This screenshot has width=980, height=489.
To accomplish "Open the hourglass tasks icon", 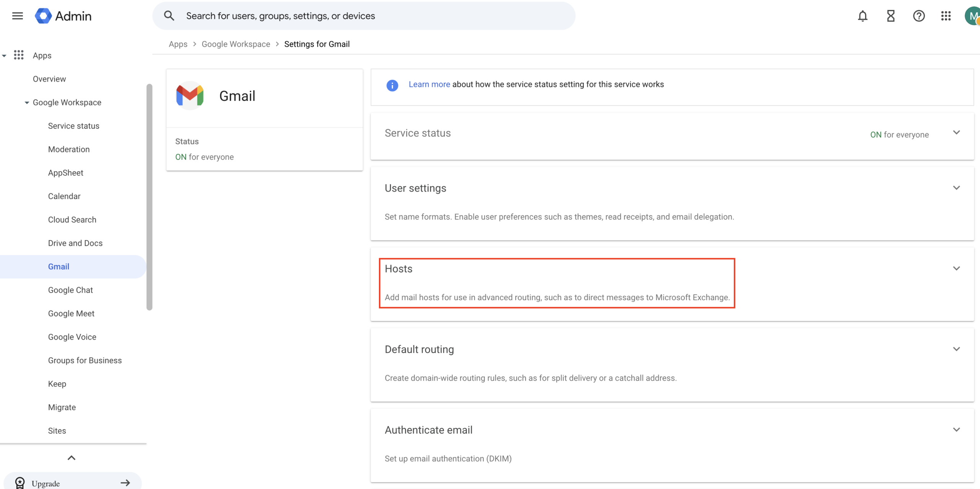I will click(x=891, y=16).
